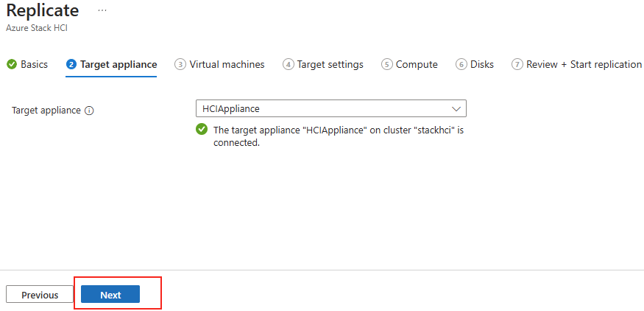The width and height of the screenshot is (644, 311).
Task: Select the step 4 circle for Target settings
Action: [289, 65]
